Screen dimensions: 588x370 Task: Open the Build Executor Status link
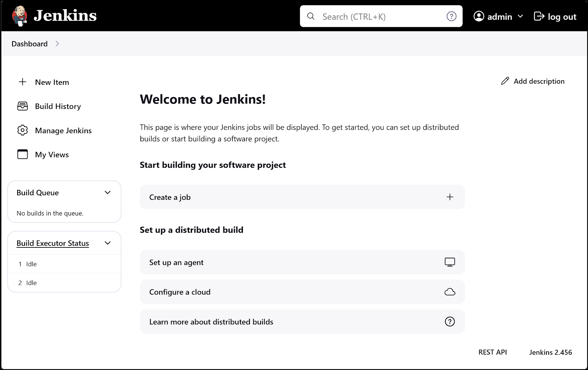point(53,243)
